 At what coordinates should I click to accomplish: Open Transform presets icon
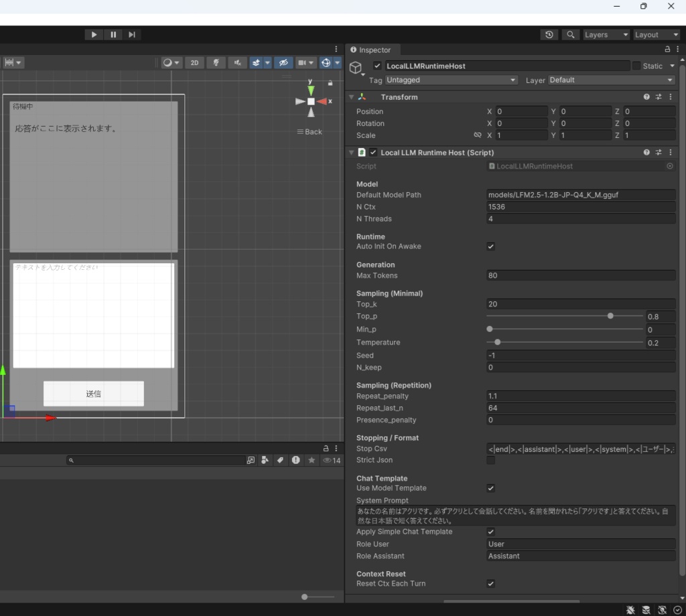[x=659, y=96]
